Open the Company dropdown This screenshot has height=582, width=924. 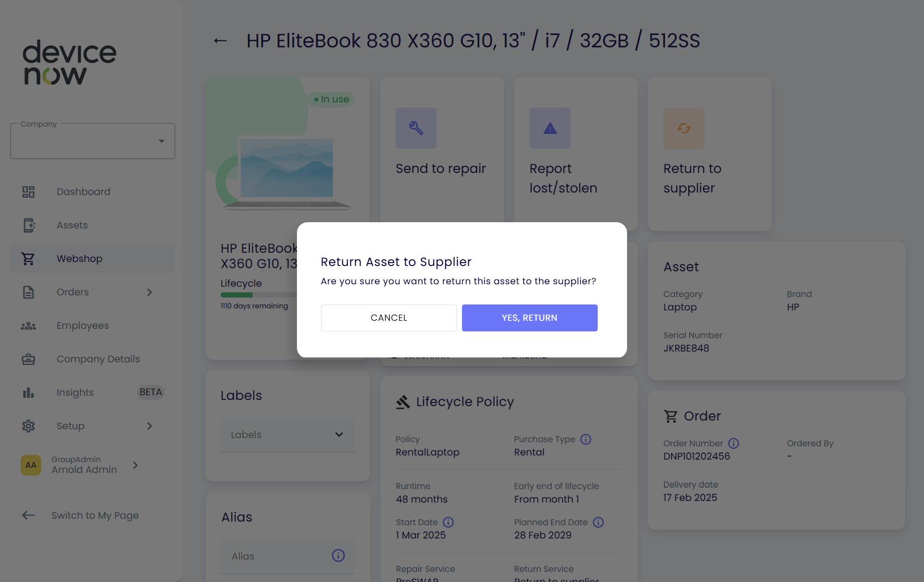tap(92, 141)
